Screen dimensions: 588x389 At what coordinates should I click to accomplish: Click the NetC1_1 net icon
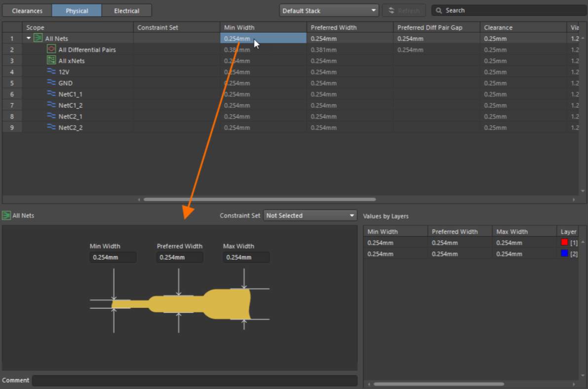(51, 94)
